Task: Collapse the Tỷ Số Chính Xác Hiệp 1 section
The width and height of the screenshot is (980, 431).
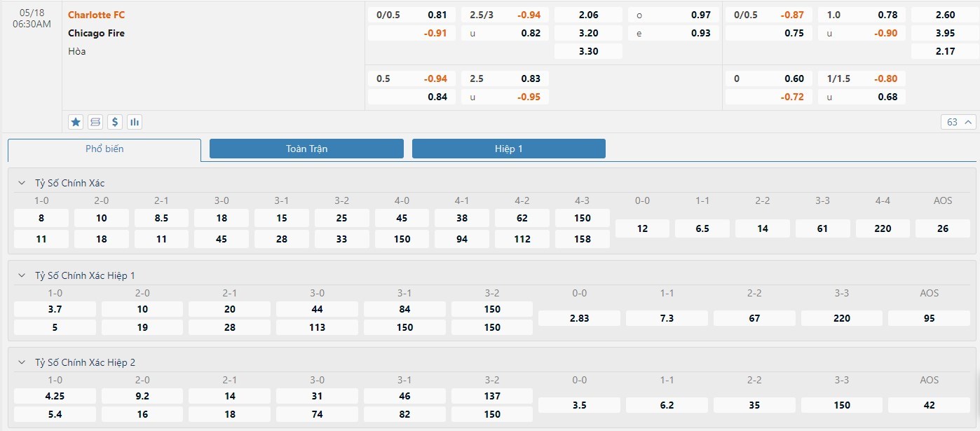Action: tap(21, 275)
